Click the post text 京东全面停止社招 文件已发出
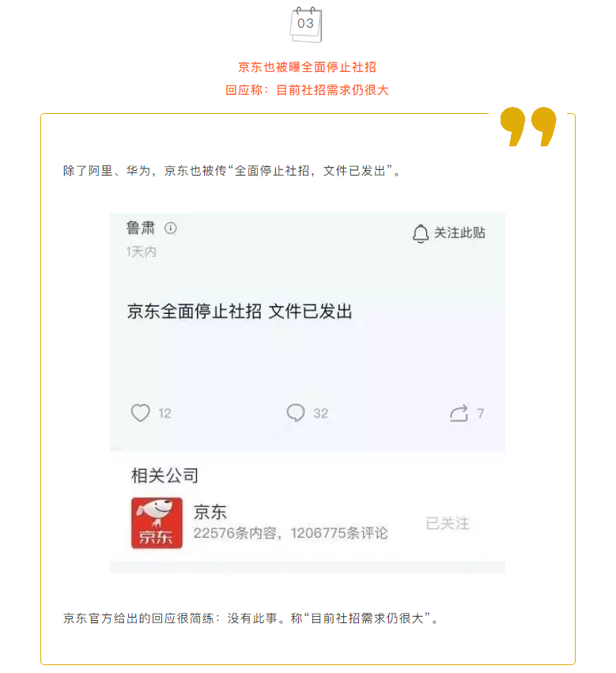 [240, 311]
